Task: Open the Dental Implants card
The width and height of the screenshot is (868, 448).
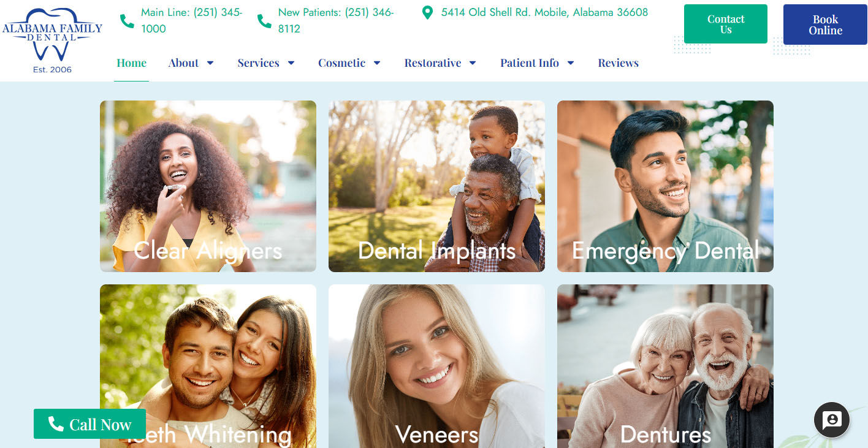Action: (x=436, y=186)
